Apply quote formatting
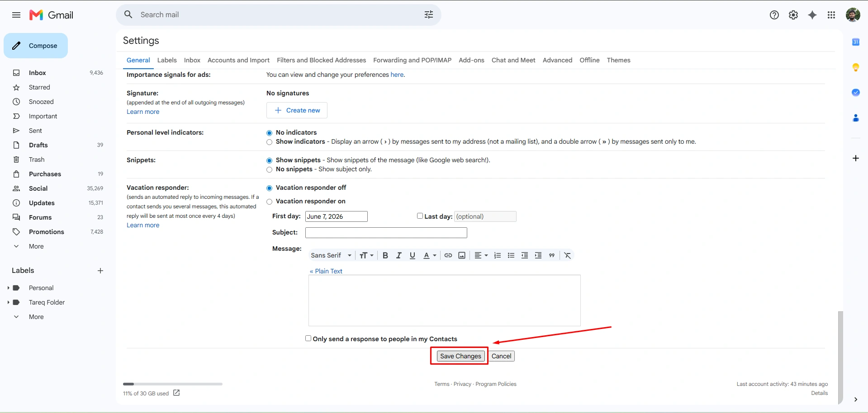 click(x=552, y=255)
